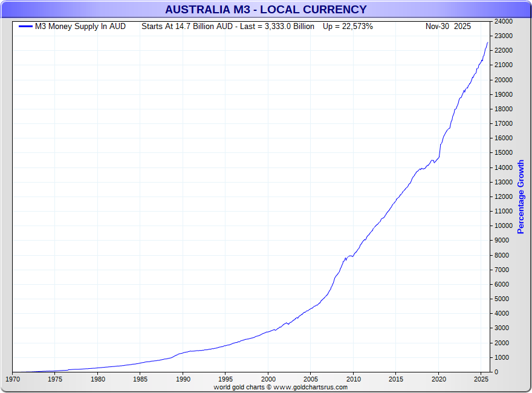Viewport: 532px width, 393px height.
Task: Click the y-axis value 14000
Action: [x=504, y=167]
